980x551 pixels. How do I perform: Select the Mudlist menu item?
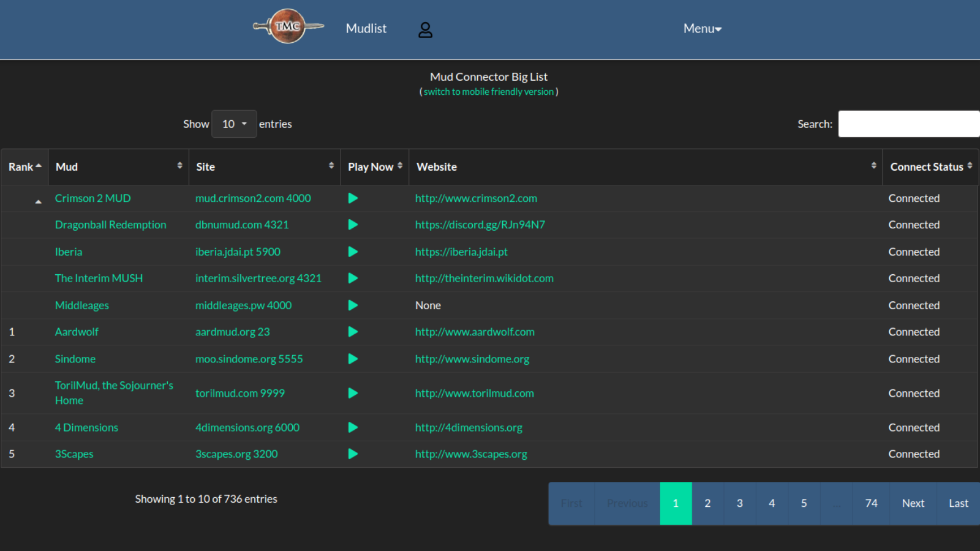click(366, 28)
